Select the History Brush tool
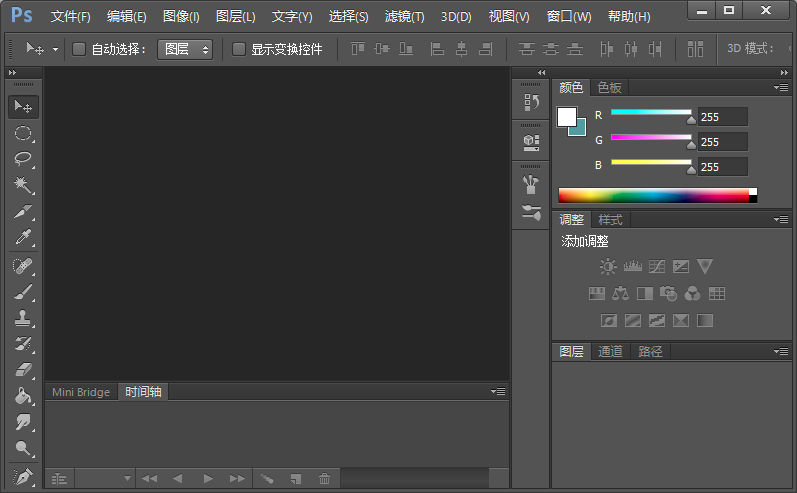 click(23, 344)
